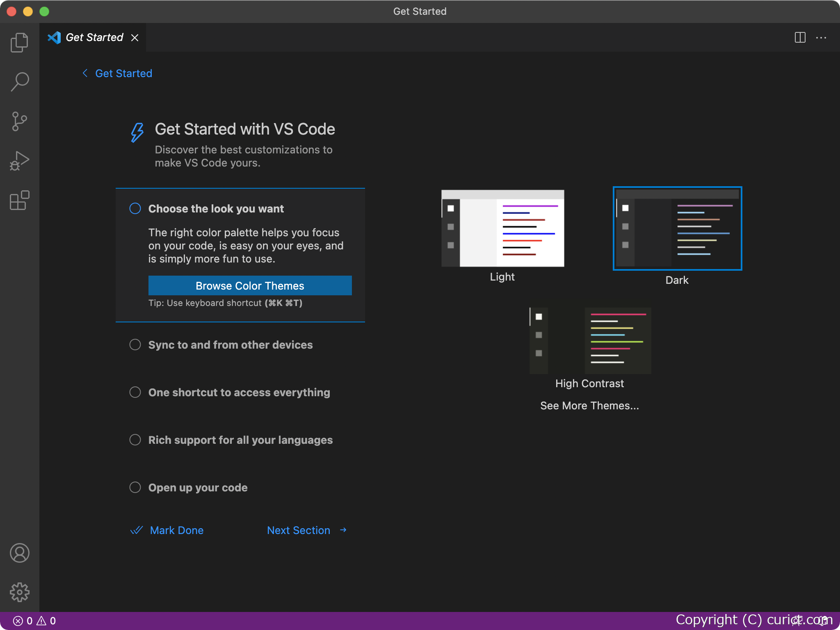Open the 'See More Themes...' link
Image resolution: width=840 pixels, height=630 pixels.
(589, 406)
